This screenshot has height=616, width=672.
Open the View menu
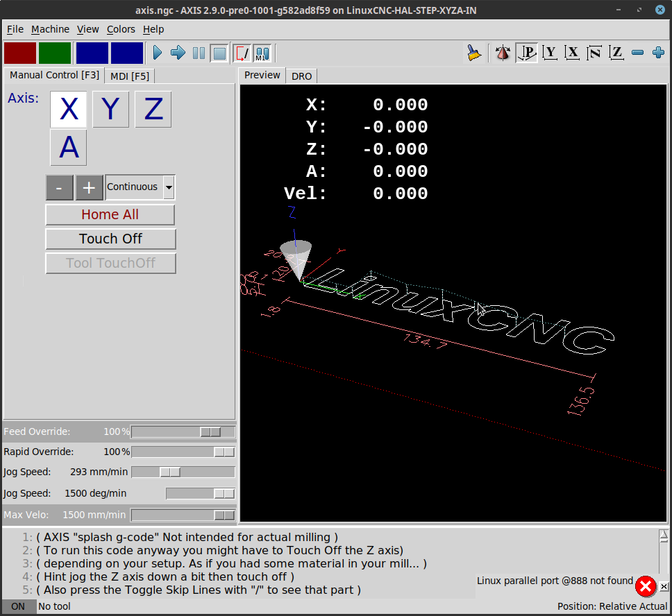pyautogui.click(x=88, y=29)
